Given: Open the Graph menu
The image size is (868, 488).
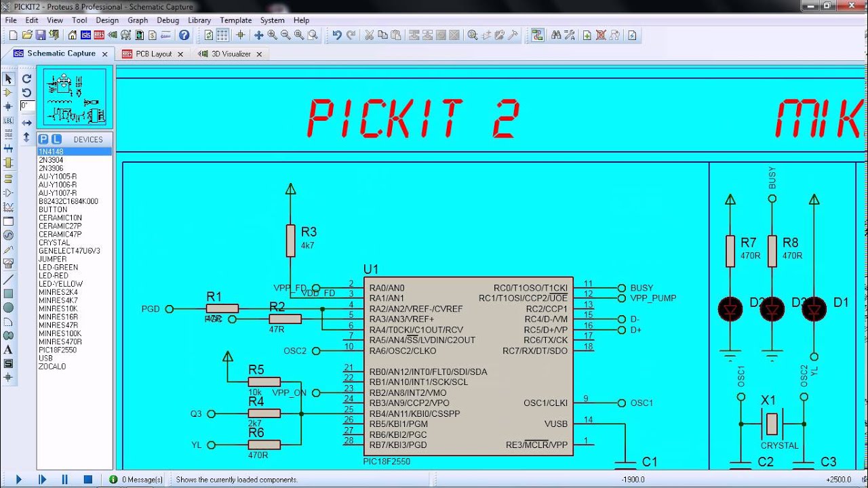Looking at the screenshot, I should point(138,20).
